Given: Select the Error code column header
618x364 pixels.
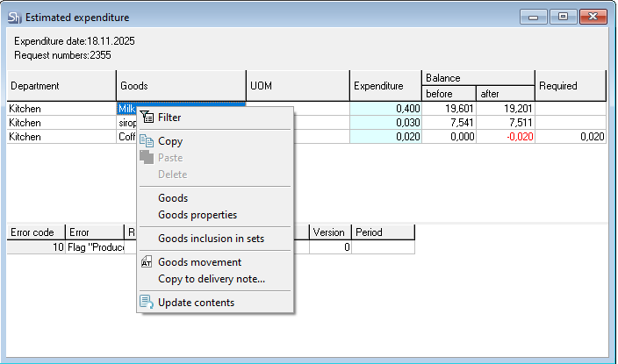Looking at the screenshot, I should click(x=36, y=232).
